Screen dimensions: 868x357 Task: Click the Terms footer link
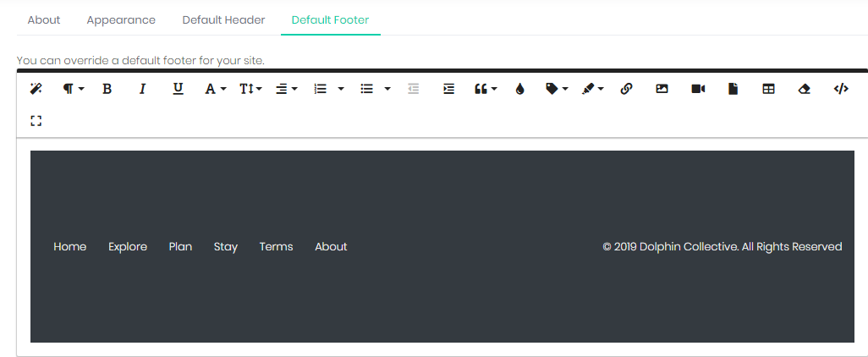(x=277, y=246)
